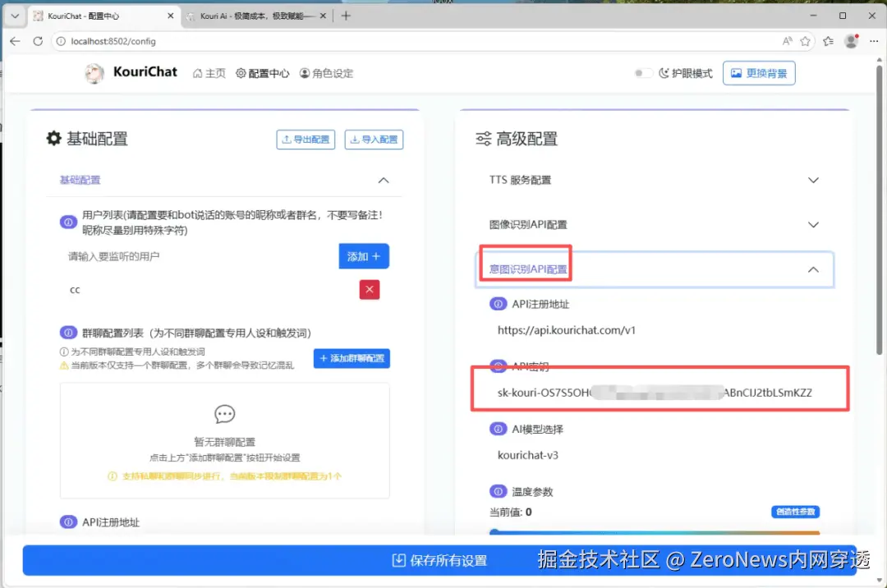Screen dimensions: 887x588
Task: Open the tab list dropdown arrow
Action: [x=16, y=16]
